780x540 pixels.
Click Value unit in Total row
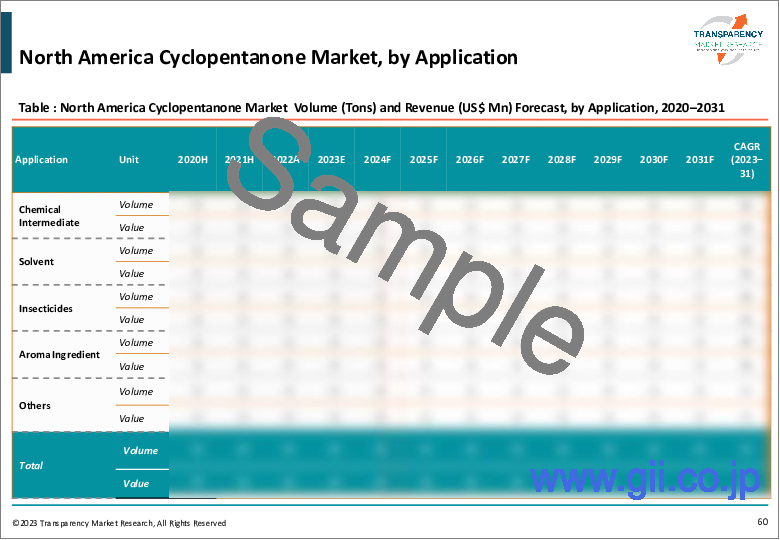point(136,483)
